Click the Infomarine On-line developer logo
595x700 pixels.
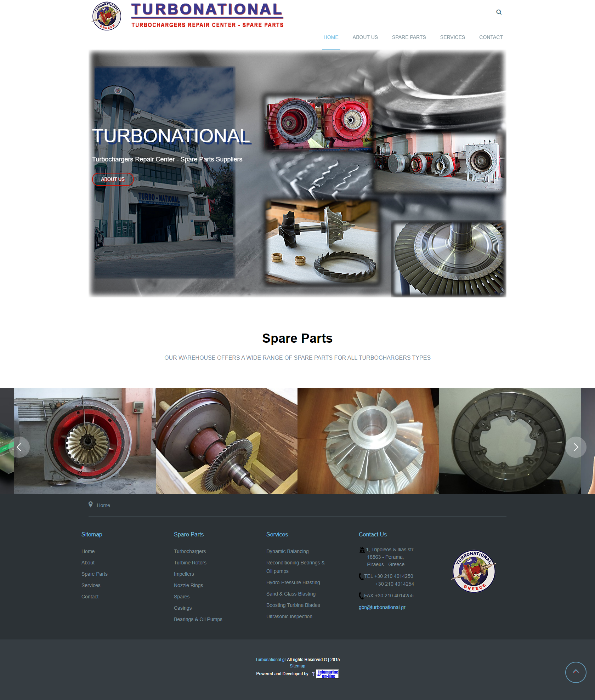328,674
